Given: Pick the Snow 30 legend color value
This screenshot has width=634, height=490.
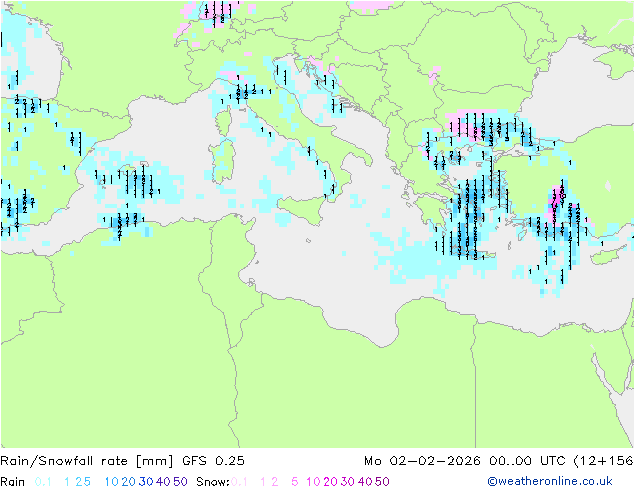Looking at the screenshot, I should point(348,482).
